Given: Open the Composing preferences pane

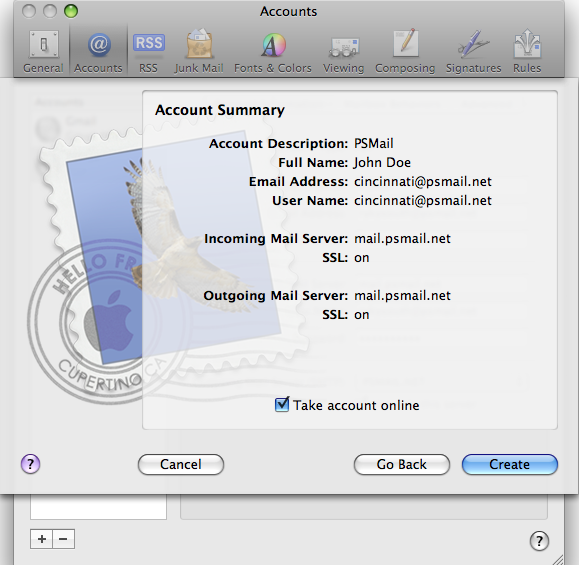Looking at the screenshot, I should [405, 52].
